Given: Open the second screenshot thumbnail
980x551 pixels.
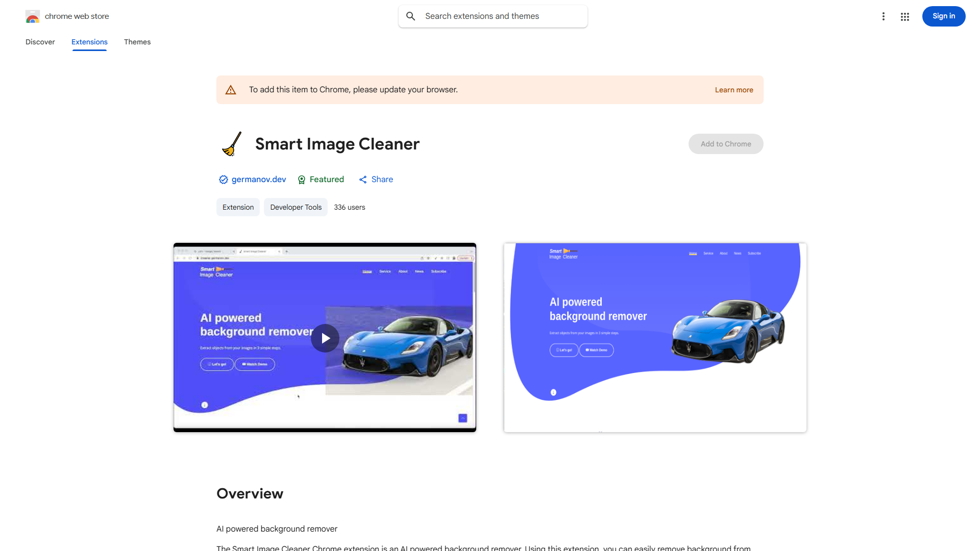Looking at the screenshot, I should tap(655, 338).
